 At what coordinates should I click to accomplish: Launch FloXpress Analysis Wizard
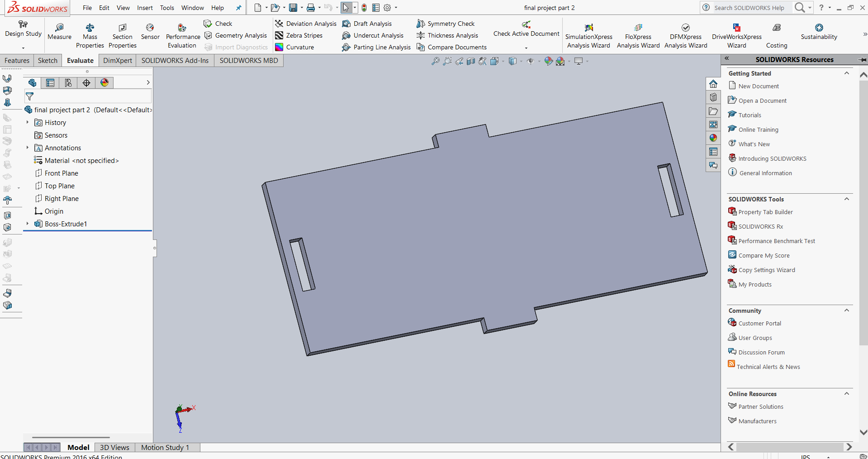(x=638, y=36)
